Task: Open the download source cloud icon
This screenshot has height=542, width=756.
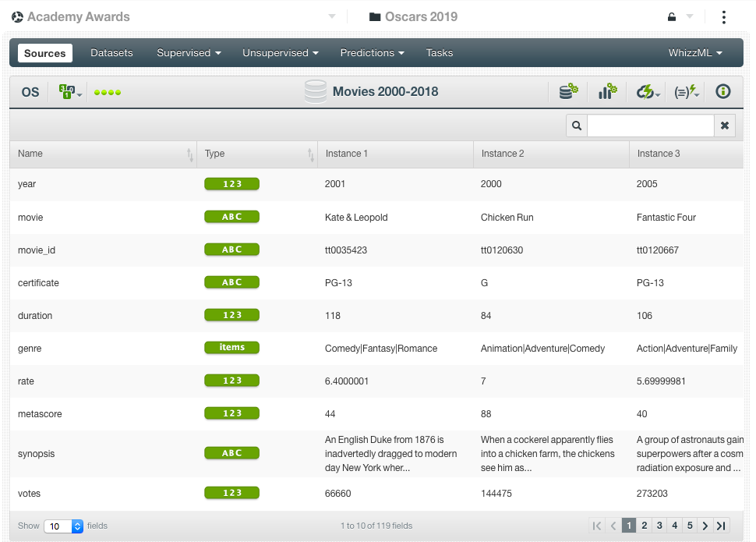Action: [x=645, y=91]
